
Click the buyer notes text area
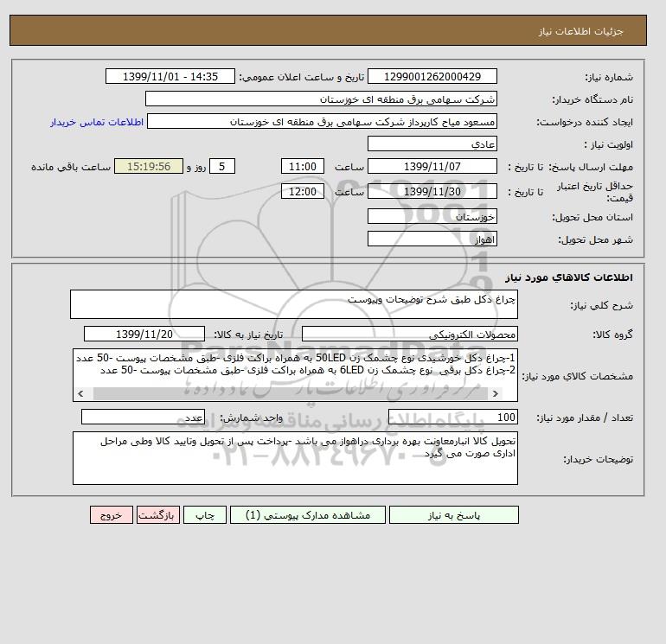pyautogui.click(x=295, y=458)
